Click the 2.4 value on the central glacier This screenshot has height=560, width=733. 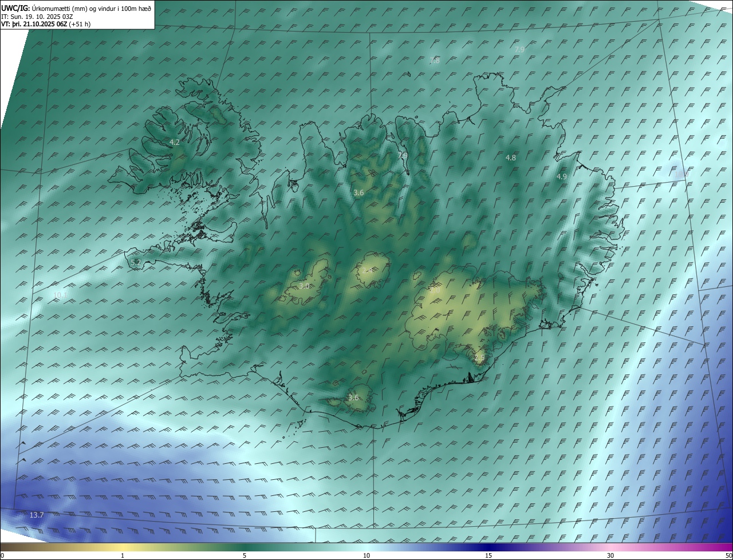pyautogui.click(x=368, y=271)
